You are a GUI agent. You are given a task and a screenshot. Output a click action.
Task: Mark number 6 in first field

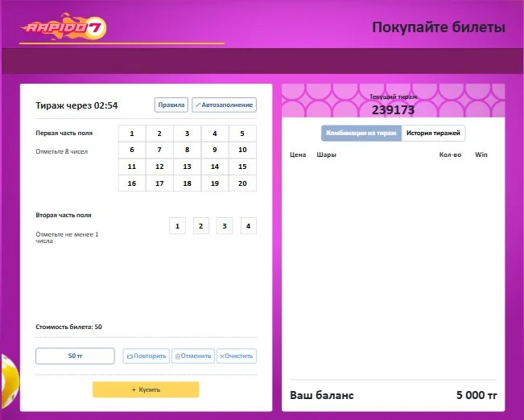pyautogui.click(x=132, y=150)
